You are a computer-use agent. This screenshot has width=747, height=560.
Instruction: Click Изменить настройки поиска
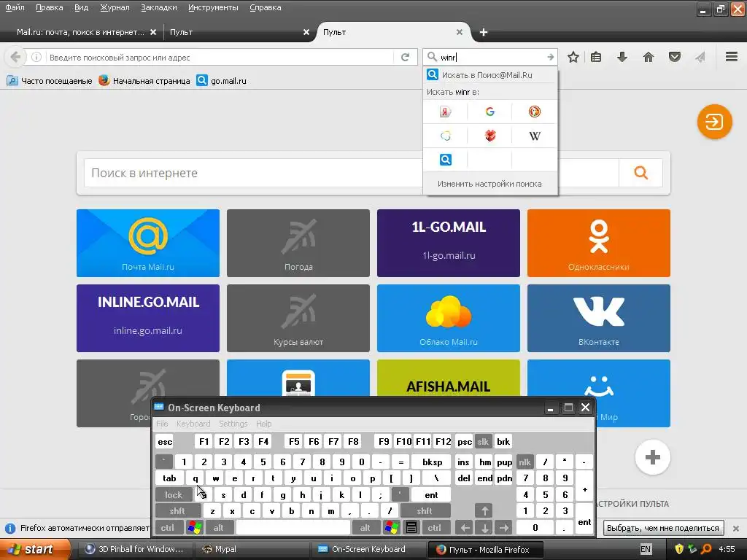pos(489,184)
